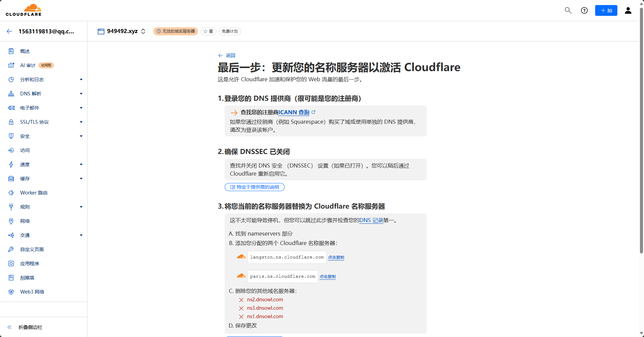Go back using the account arrow icon
The image size is (644, 337).
tap(9, 31)
